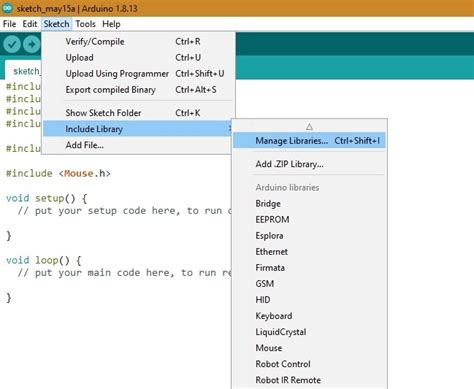Expand the Include Library submenu

tap(137, 129)
